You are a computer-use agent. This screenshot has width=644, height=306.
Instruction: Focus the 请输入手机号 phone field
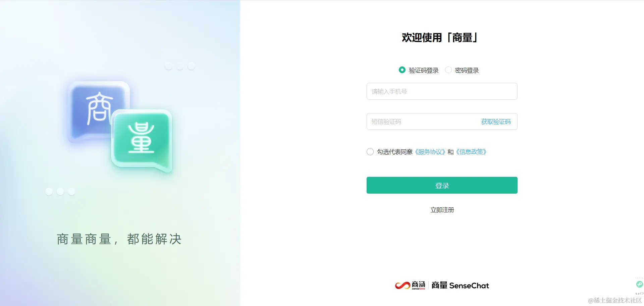click(x=442, y=91)
